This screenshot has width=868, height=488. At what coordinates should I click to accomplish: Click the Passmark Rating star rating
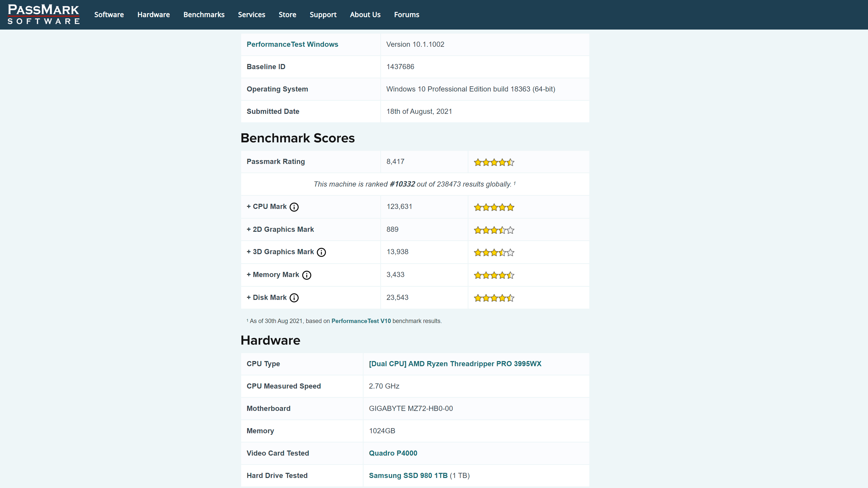[494, 162]
